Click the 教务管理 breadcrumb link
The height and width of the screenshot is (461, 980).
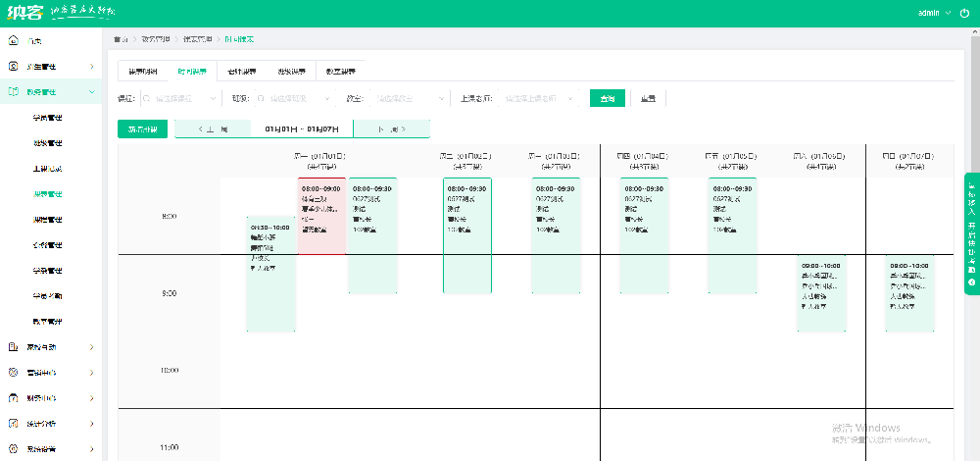tap(156, 39)
